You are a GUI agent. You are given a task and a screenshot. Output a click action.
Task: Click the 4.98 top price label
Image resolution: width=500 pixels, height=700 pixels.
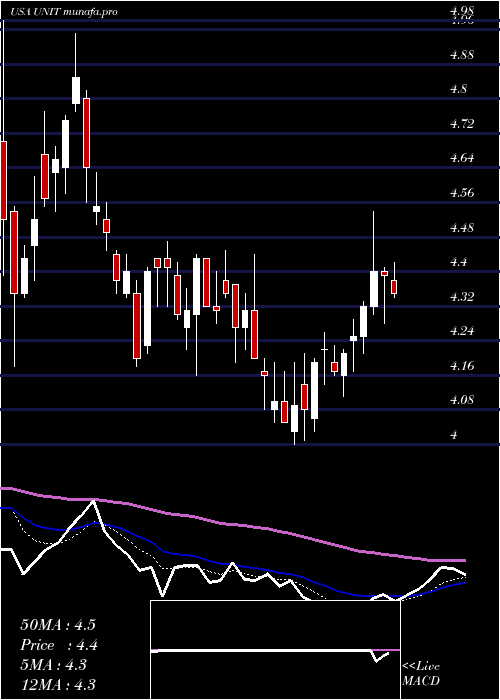pos(463,11)
